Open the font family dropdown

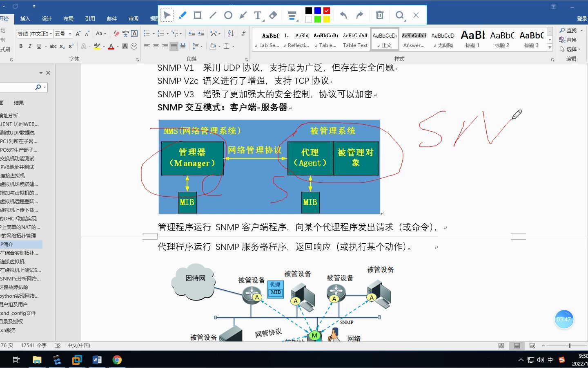51,34
